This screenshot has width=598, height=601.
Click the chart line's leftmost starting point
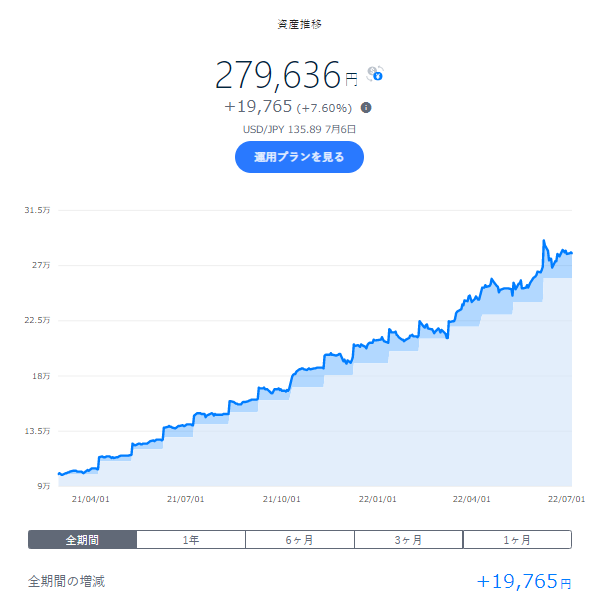click(x=59, y=474)
